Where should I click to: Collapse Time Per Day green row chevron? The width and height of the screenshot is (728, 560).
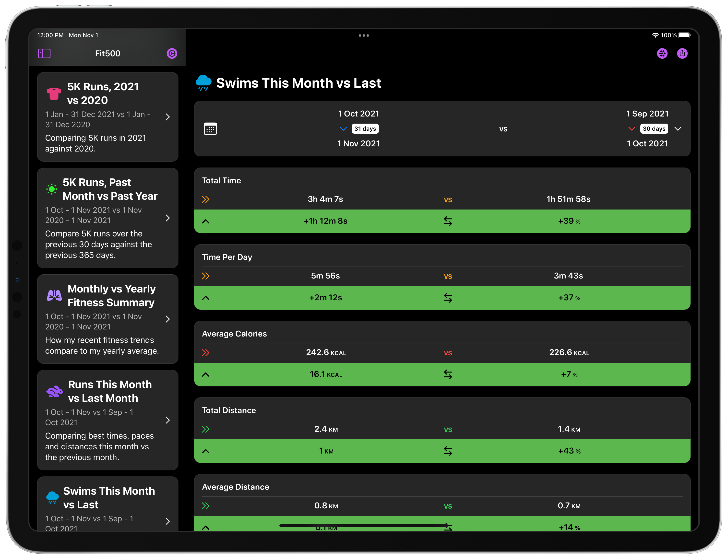point(206,298)
